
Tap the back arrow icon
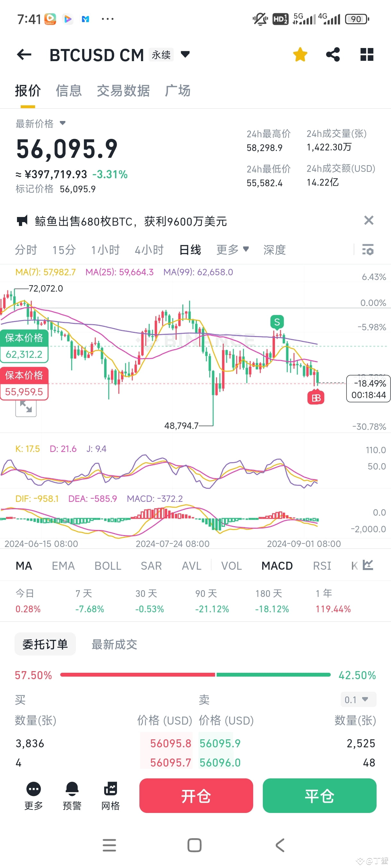pos(24,54)
